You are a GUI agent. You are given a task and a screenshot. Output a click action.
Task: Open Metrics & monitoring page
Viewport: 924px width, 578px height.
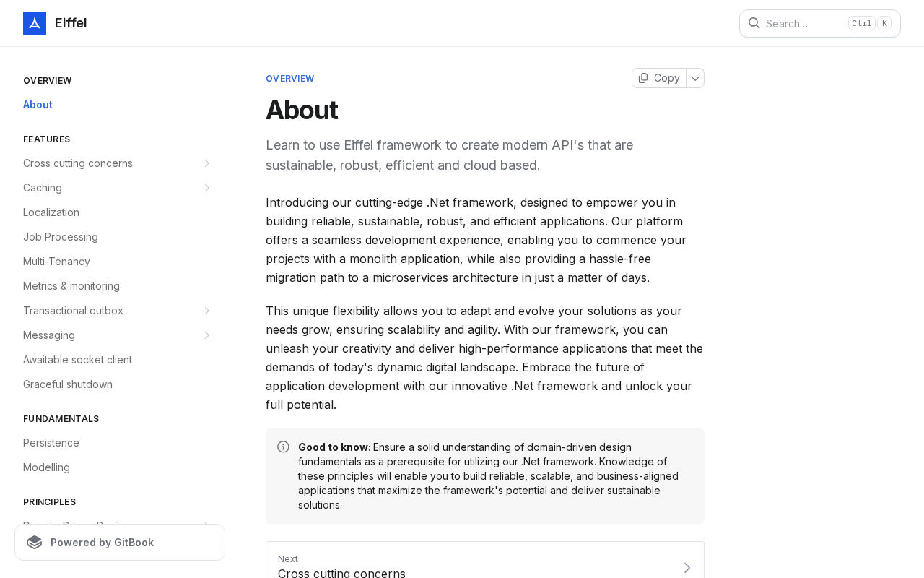(71, 286)
